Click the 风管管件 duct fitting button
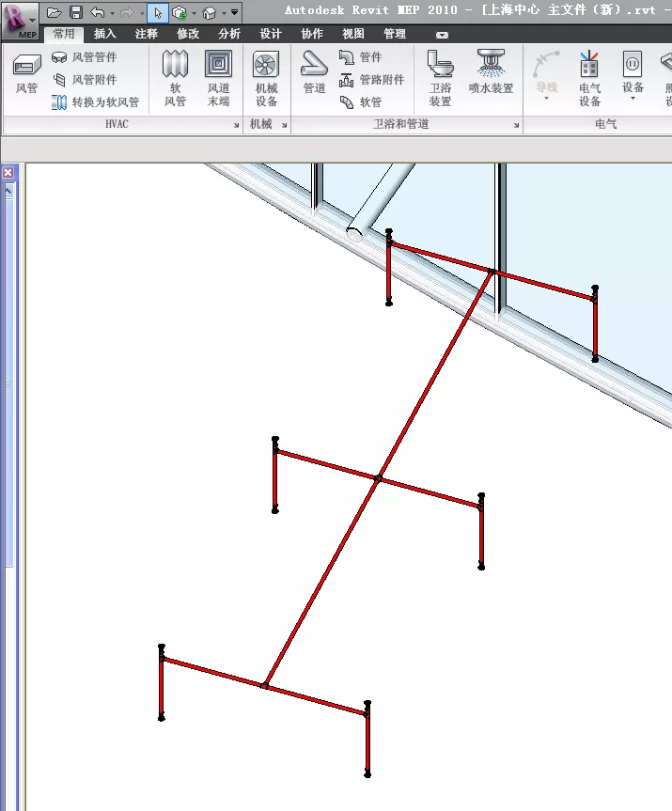The image size is (672, 811). coord(85,57)
